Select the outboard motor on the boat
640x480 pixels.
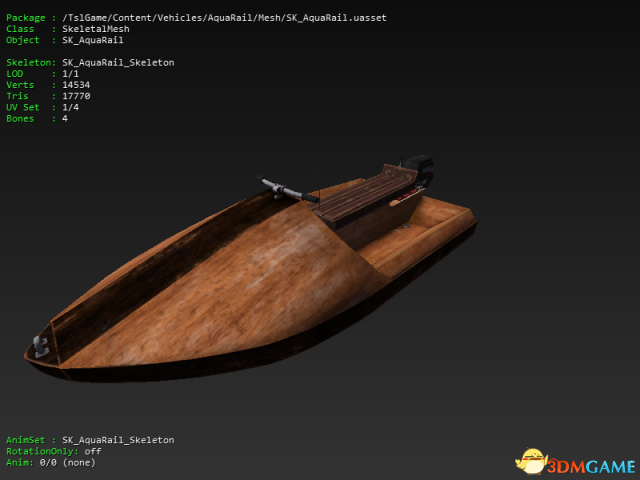[x=418, y=169]
